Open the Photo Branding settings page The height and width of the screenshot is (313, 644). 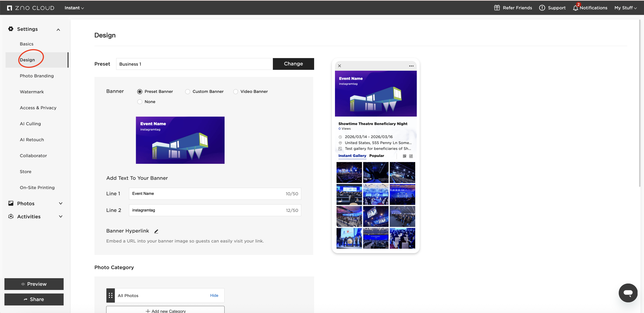37,76
